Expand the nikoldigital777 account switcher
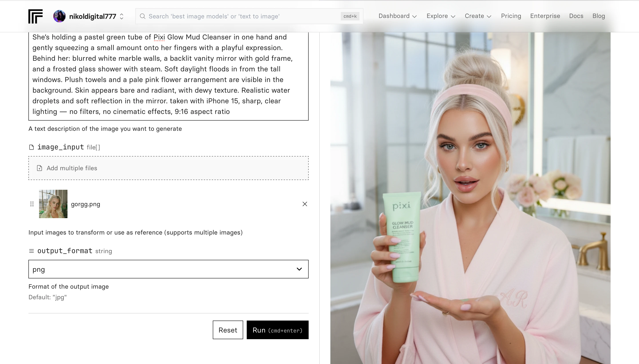This screenshot has width=639, height=364. coord(122,16)
